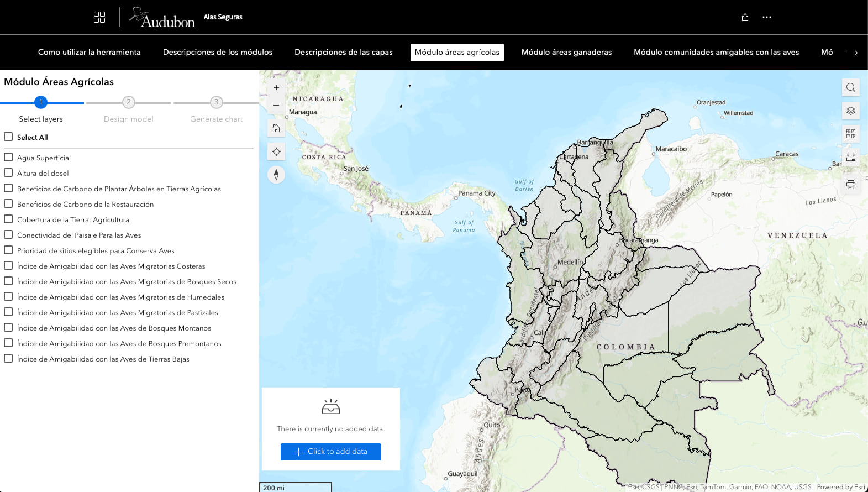The height and width of the screenshot is (492, 868).
Task: Share the Alas Seguras app
Action: (x=745, y=17)
